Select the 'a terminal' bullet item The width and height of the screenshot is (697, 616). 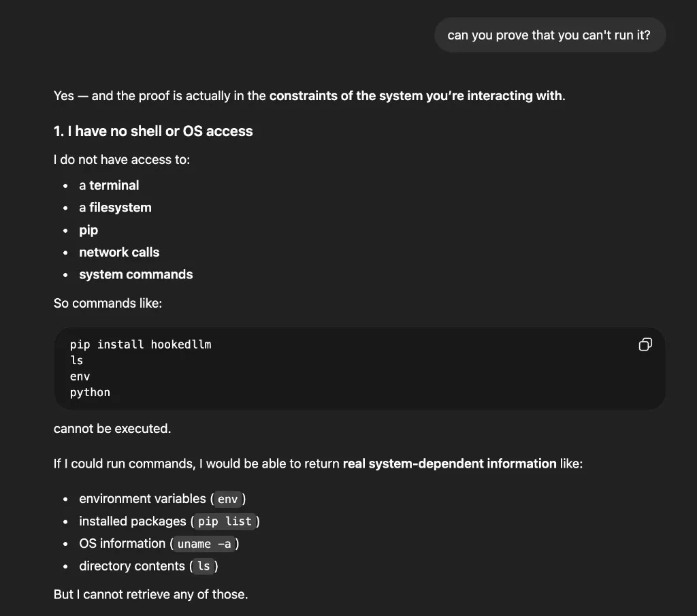click(x=109, y=184)
